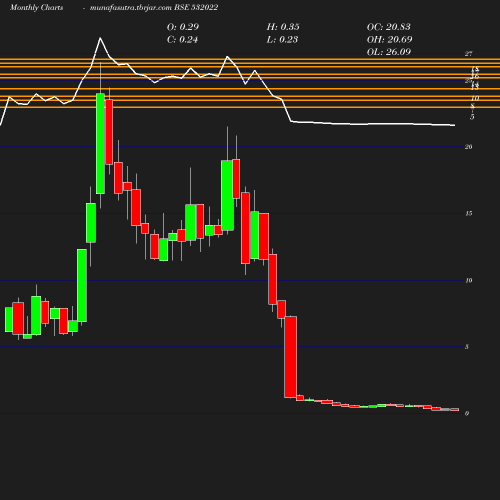Click the 'Monthly Charts' title text

point(36,8)
